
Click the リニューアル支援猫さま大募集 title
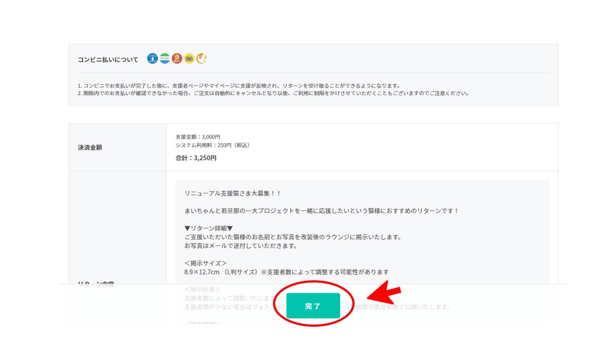232,193
